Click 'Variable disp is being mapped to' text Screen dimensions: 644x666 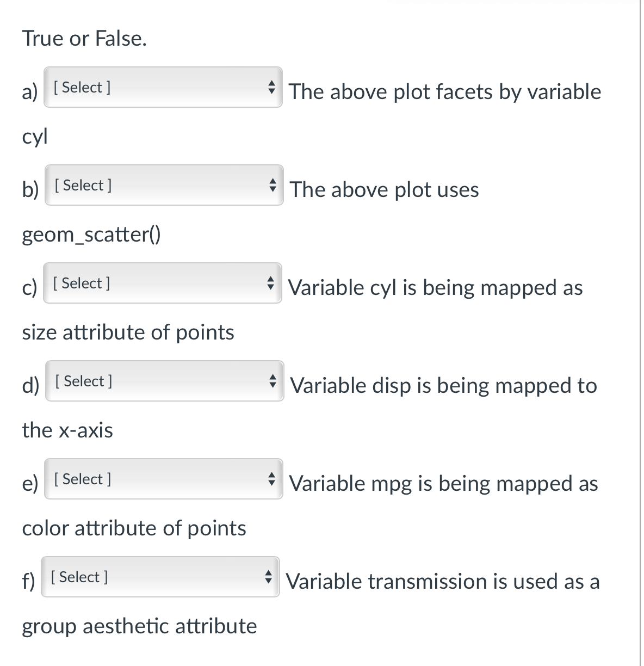(x=444, y=385)
